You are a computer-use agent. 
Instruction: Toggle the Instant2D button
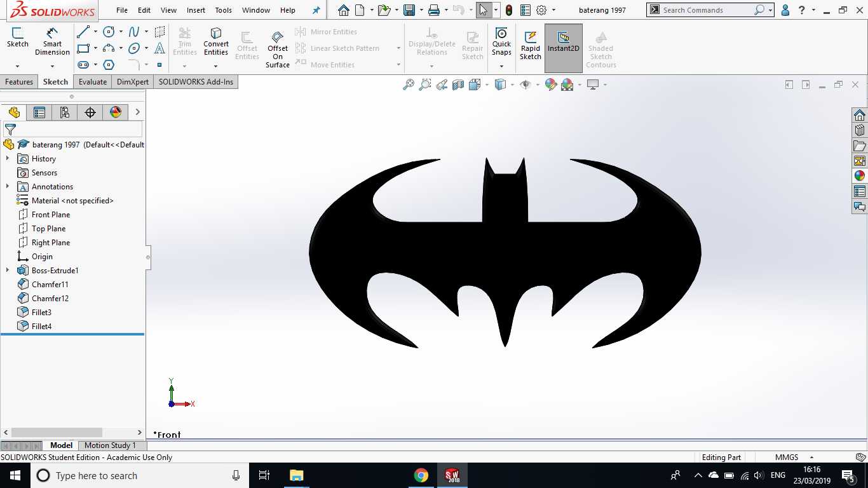pos(564,48)
